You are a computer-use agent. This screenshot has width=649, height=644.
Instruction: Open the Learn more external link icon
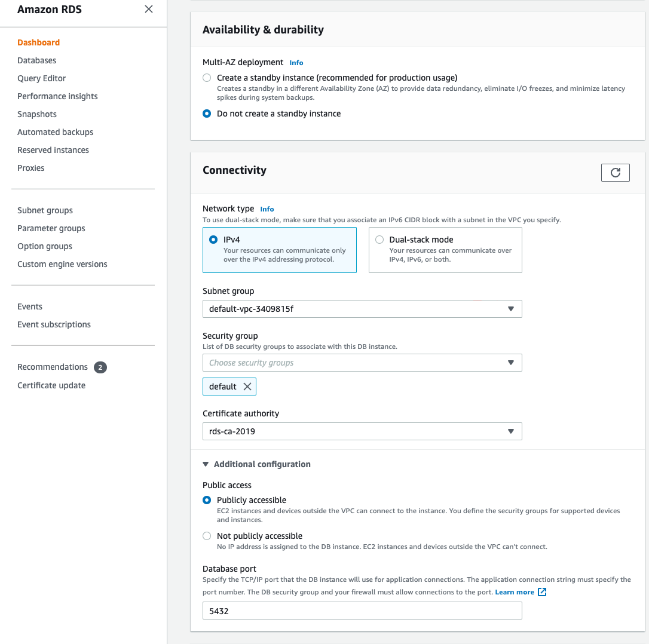click(541, 591)
